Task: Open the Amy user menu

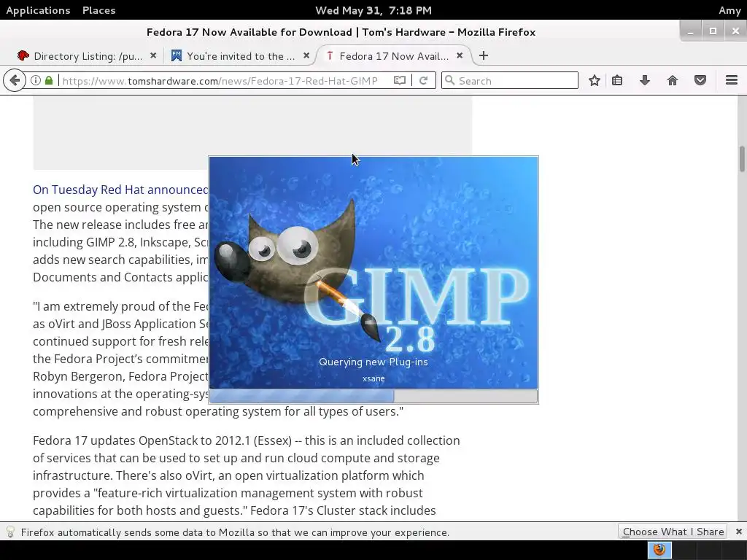Action: [x=729, y=10]
